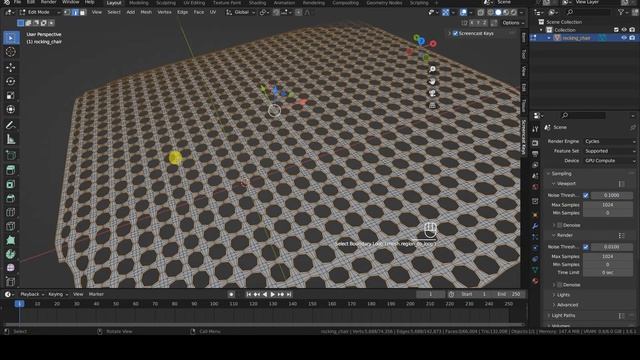640x360 pixels.
Task: Pick the Rotate tool
Action: (x=11, y=82)
